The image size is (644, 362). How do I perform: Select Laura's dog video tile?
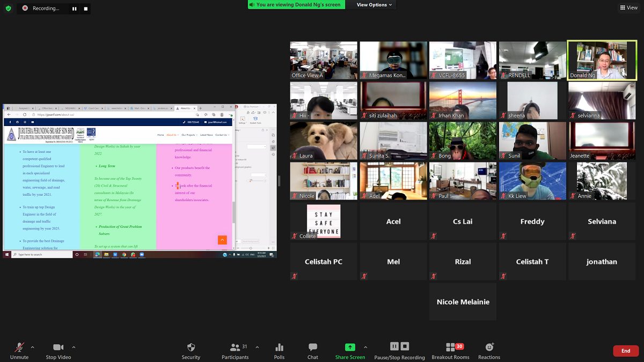[324, 141]
